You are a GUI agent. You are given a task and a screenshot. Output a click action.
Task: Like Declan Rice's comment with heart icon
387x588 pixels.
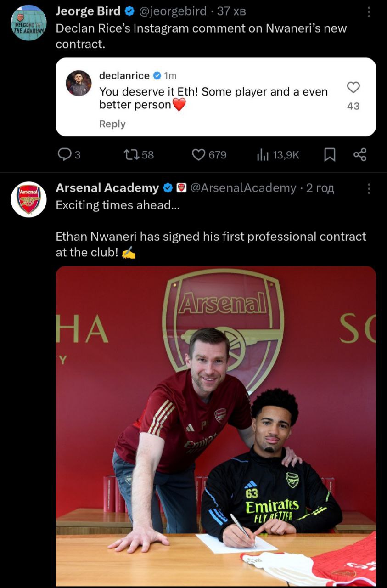point(353,87)
